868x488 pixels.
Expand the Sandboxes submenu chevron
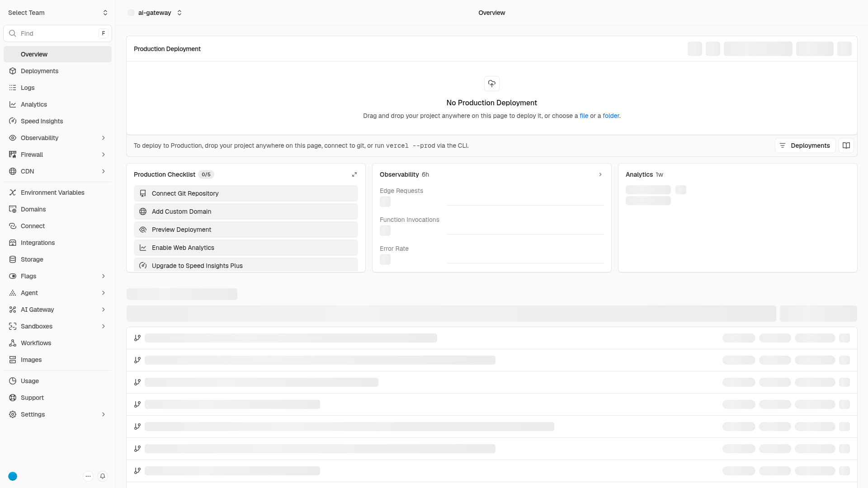pyautogui.click(x=104, y=326)
